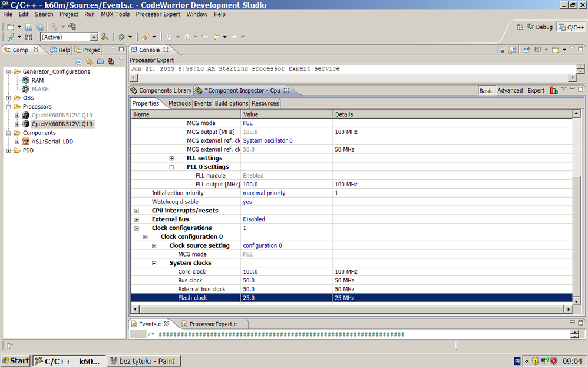Expand the AS1:Serial_LDD component node

point(17,142)
